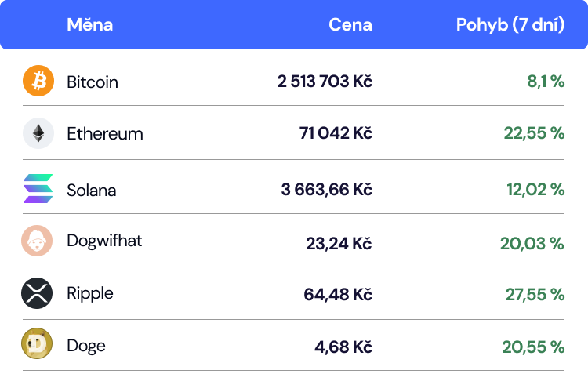Select the golden Doge coin icon

point(37,343)
